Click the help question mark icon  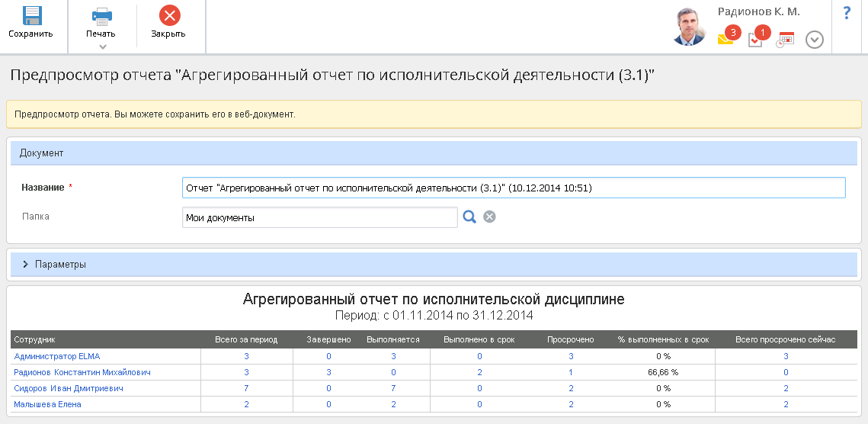click(x=847, y=13)
